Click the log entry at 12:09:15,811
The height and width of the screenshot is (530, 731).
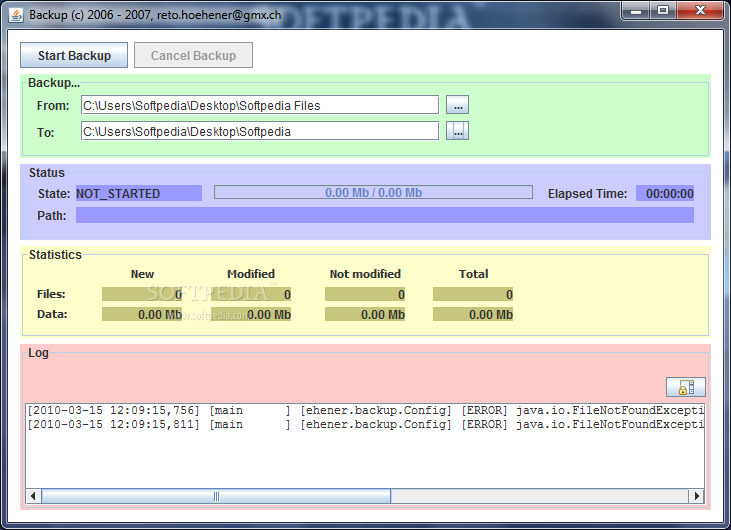tap(365, 424)
